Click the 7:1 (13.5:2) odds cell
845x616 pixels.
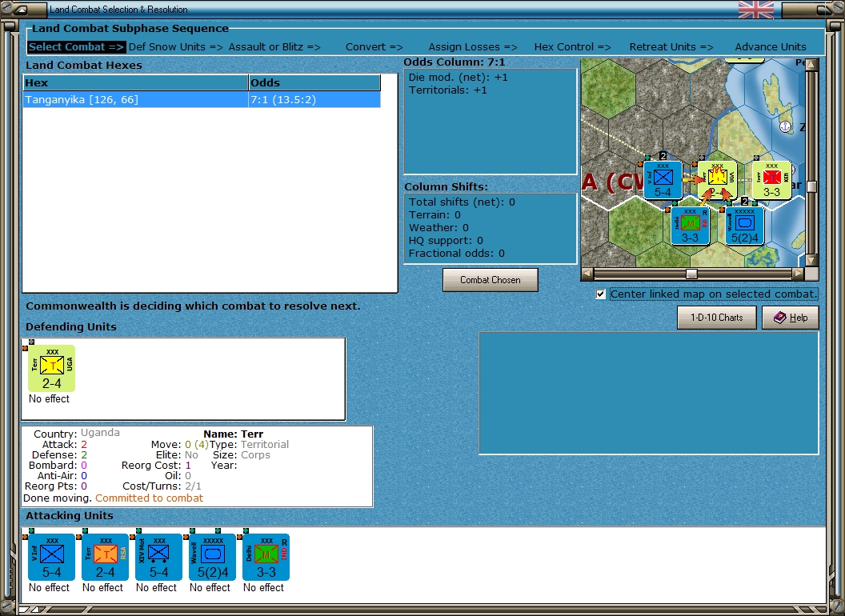pyautogui.click(x=314, y=100)
